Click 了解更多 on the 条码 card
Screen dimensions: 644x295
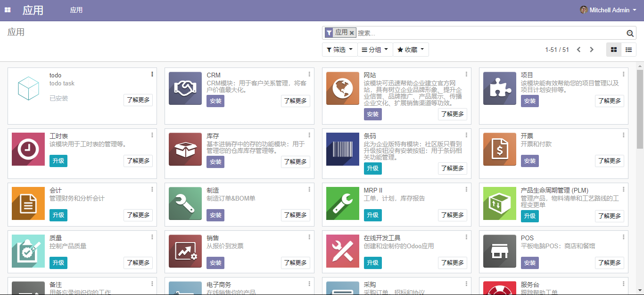453,169
